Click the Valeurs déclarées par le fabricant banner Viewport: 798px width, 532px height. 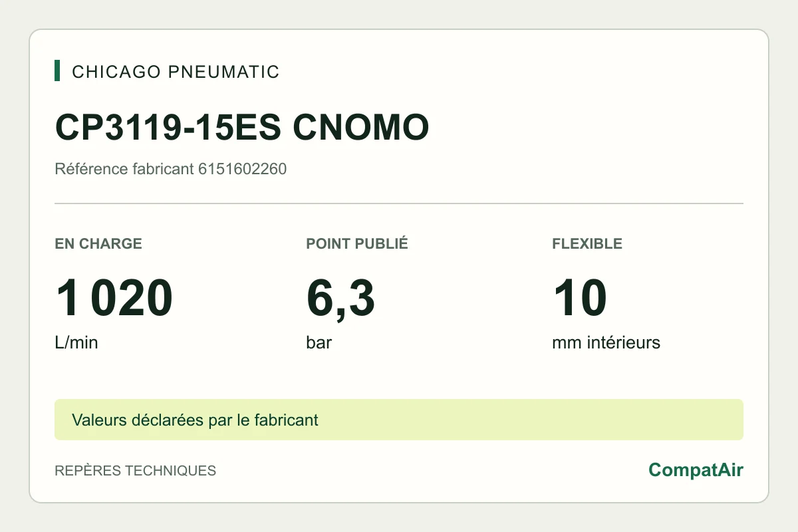point(399,420)
